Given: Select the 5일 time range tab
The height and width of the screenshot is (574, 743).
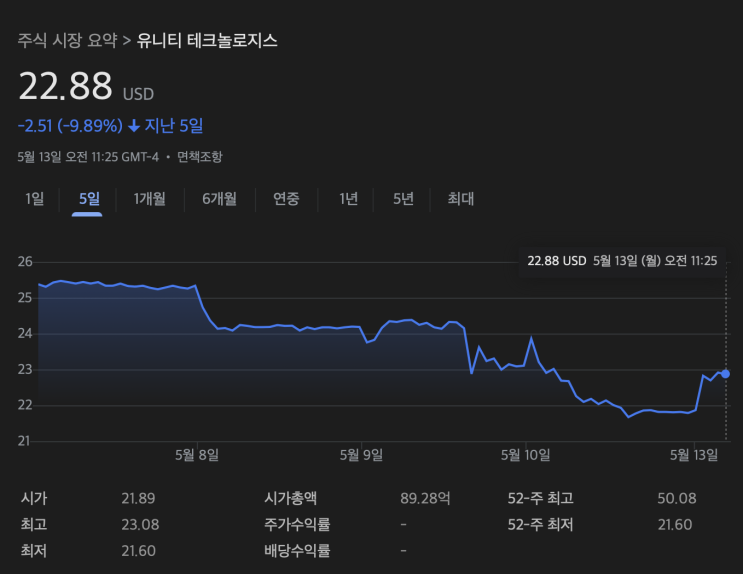Looking at the screenshot, I should point(89,199).
